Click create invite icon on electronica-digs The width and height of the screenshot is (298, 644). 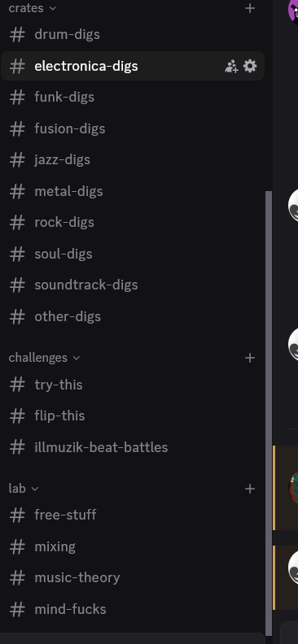231,66
